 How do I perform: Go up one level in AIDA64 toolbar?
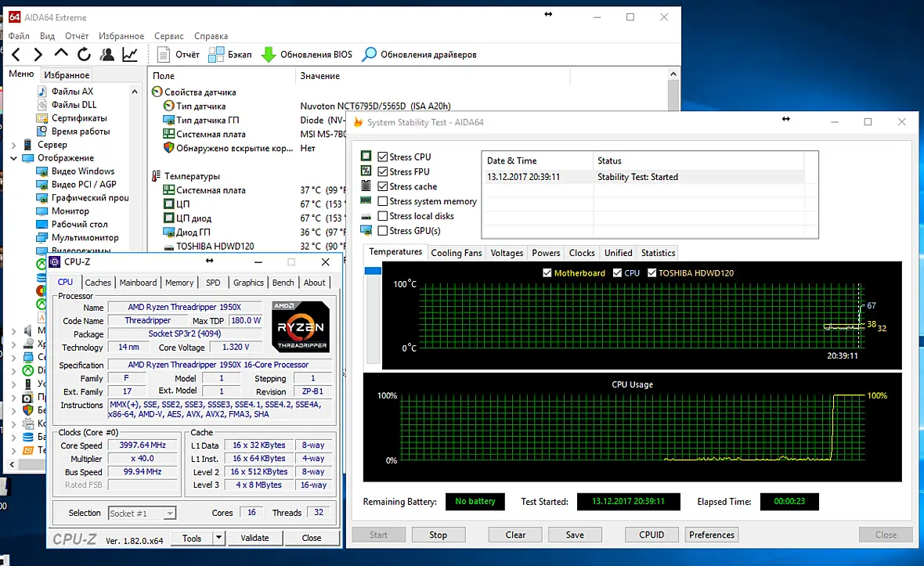tap(61, 53)
